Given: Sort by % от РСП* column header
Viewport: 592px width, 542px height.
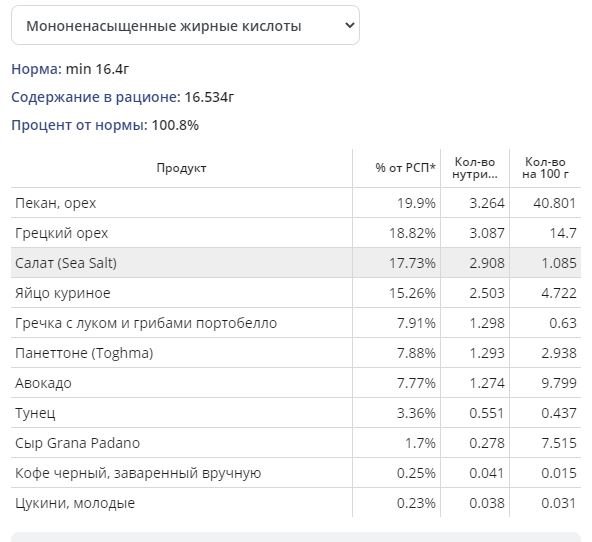Looking at the screenshot, I should pyautogui.click(x=396, y=168).
